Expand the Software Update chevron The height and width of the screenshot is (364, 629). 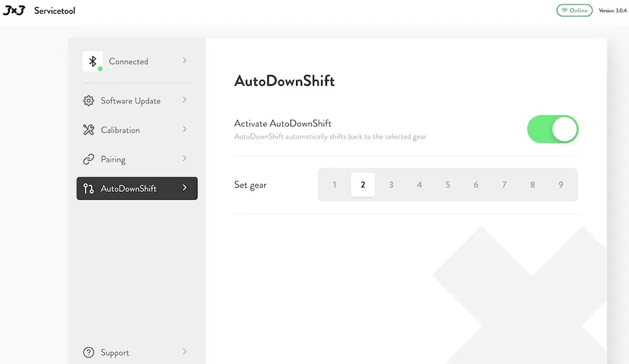tap(185, 100)
